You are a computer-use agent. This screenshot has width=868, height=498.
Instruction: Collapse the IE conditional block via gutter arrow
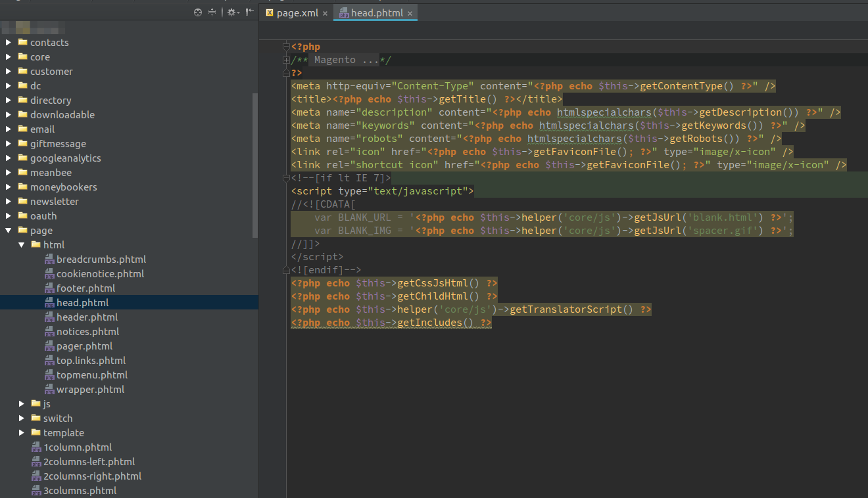tap(285, 177)
